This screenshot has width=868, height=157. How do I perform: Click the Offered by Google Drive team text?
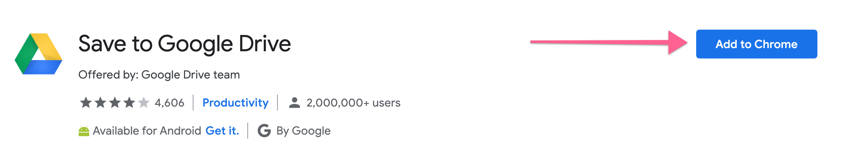[159, 75]
